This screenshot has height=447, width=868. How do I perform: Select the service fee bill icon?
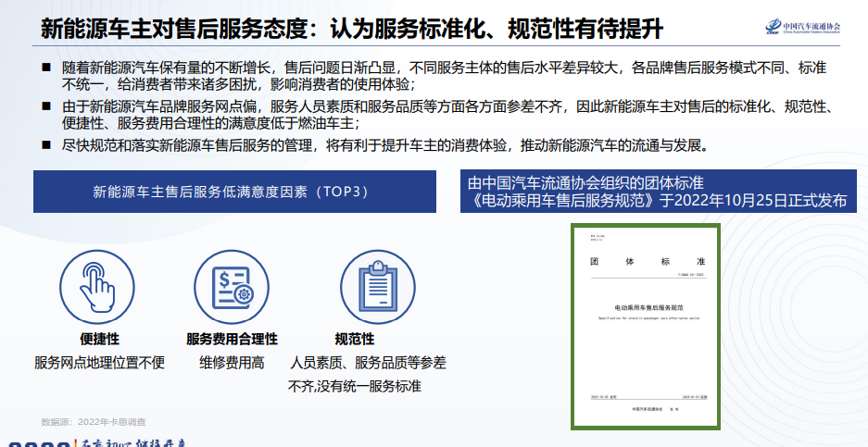pyautogui.click(x=232, y=283)
